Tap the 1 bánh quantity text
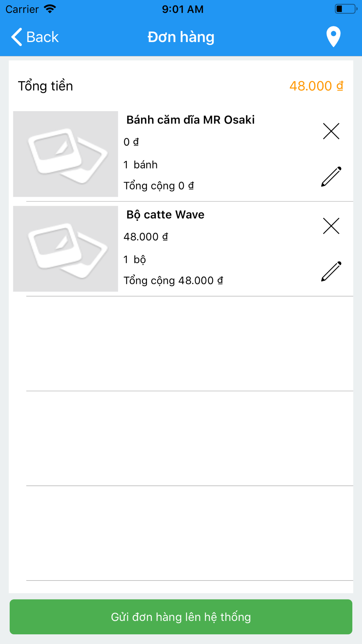This screenshot has height=644, width=362. [140, 165]
